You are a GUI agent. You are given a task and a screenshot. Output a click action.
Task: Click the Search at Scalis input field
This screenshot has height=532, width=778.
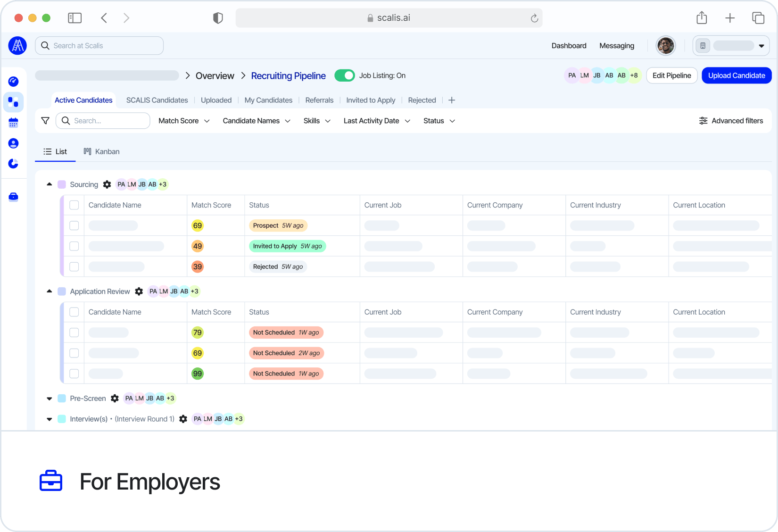click(x=99, y=46)
